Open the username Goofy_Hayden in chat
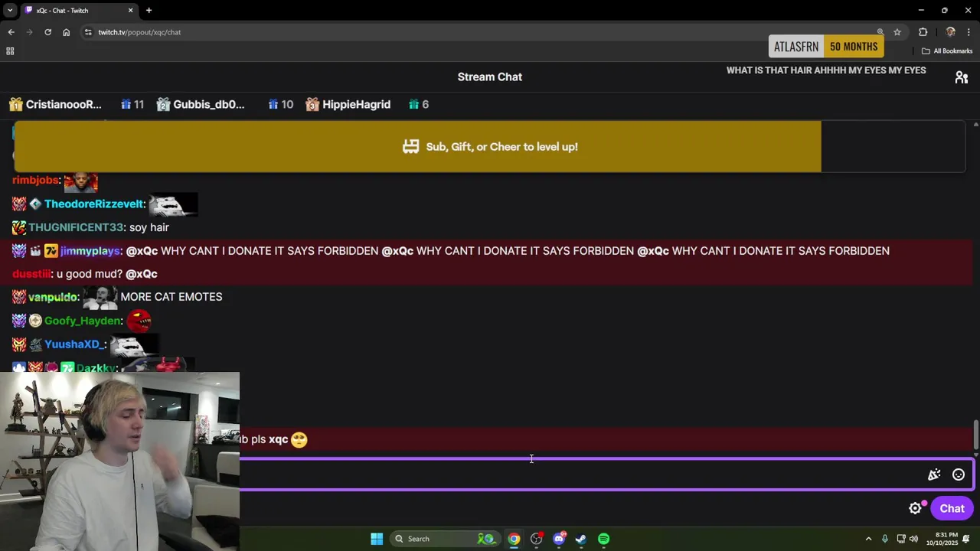 83,321
